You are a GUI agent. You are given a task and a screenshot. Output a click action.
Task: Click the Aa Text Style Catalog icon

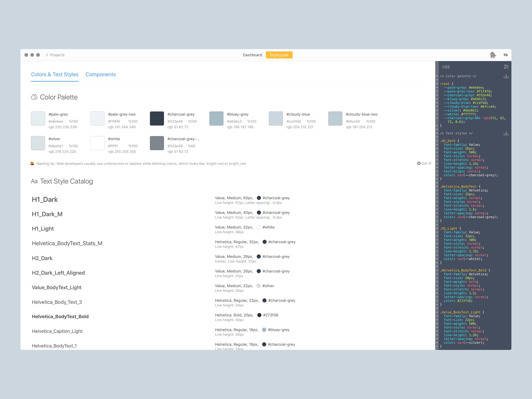pyautogui.click(x=34, y=181)
